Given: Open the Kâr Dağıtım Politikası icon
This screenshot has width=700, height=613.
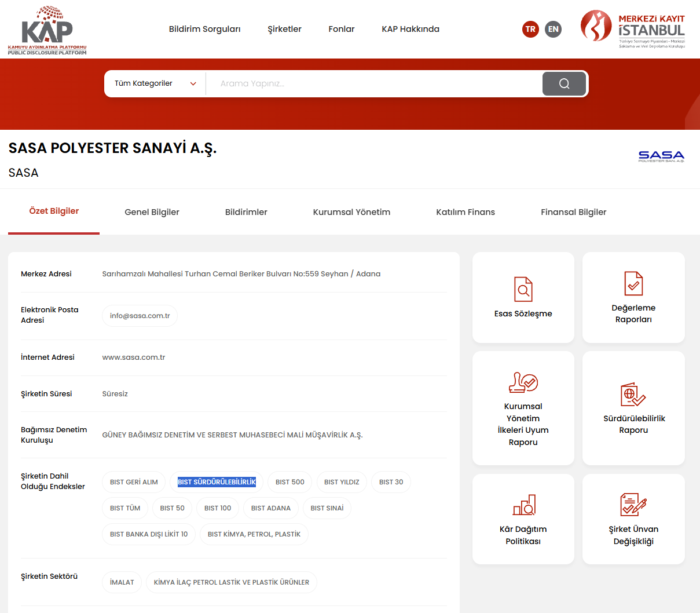Looking at the screenshot, I should pyautogui.click(x=523, y=505).
